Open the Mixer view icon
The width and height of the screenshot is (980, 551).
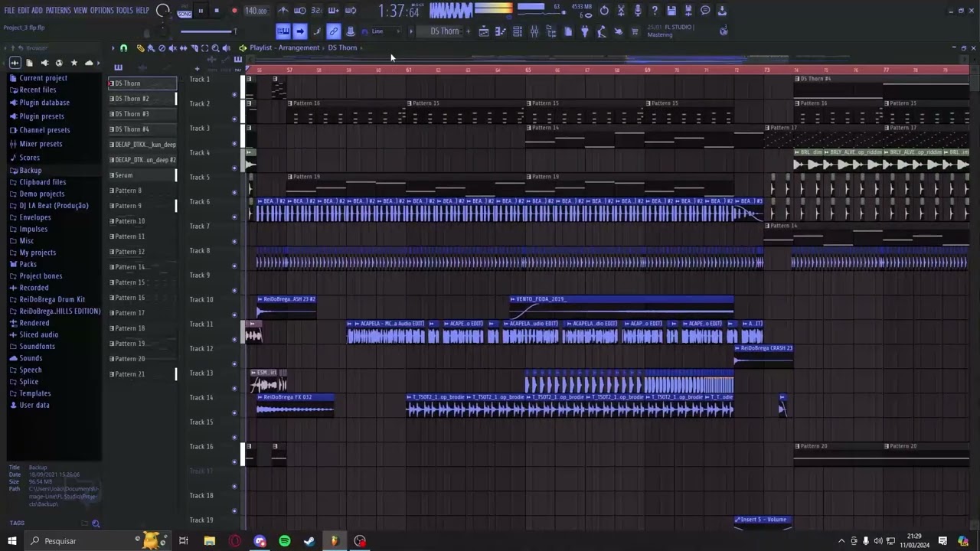pyautogui.click(x=534, y=31)
